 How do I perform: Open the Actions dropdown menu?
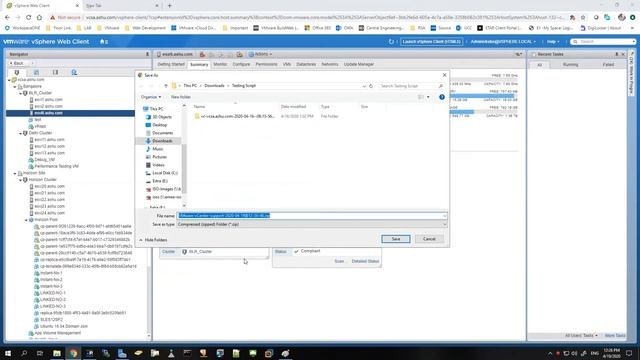(x=260, y=54)
